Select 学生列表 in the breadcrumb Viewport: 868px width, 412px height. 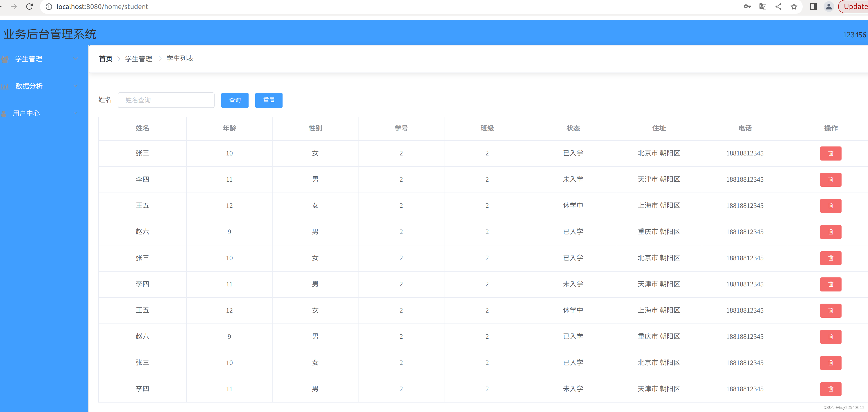coord(180,59)
